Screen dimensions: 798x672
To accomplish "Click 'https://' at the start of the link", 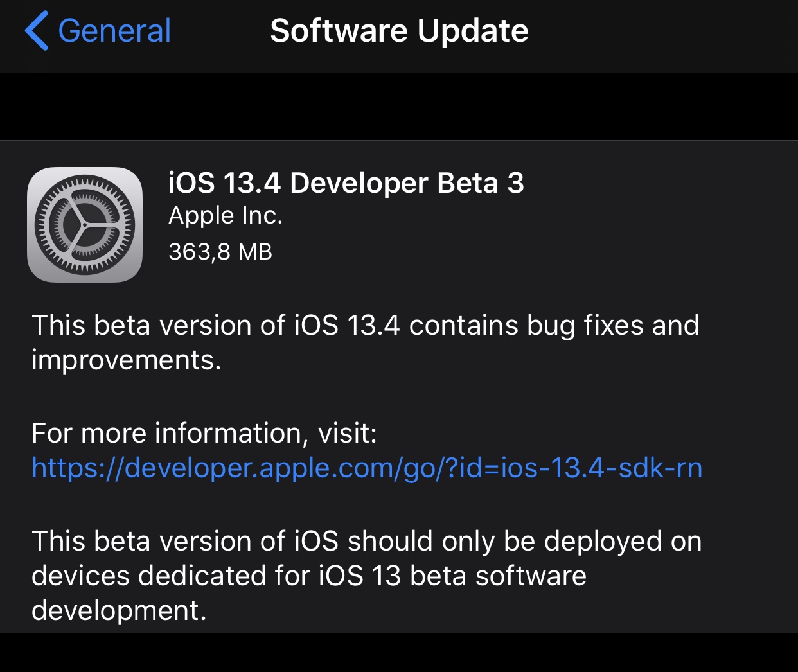I will 78,468.
